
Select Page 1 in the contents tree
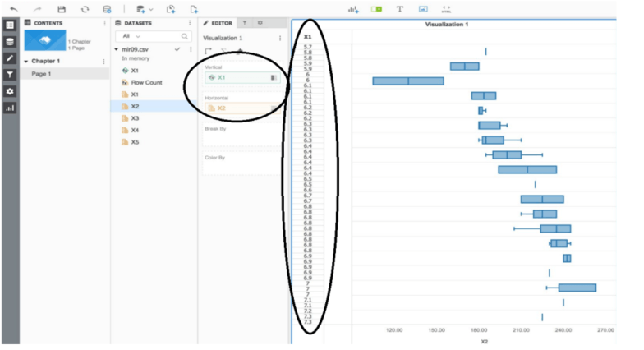pyautogui.click(x=42, y=74)
